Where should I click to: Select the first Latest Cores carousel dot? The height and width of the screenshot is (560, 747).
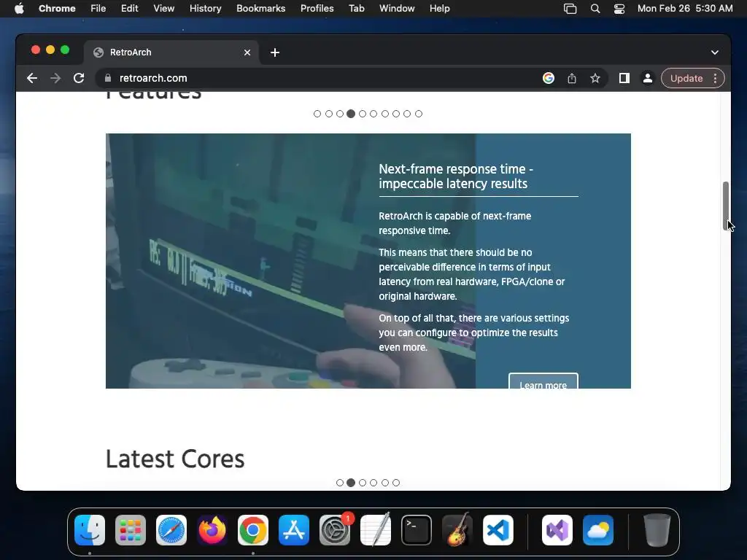pos(340,483)
